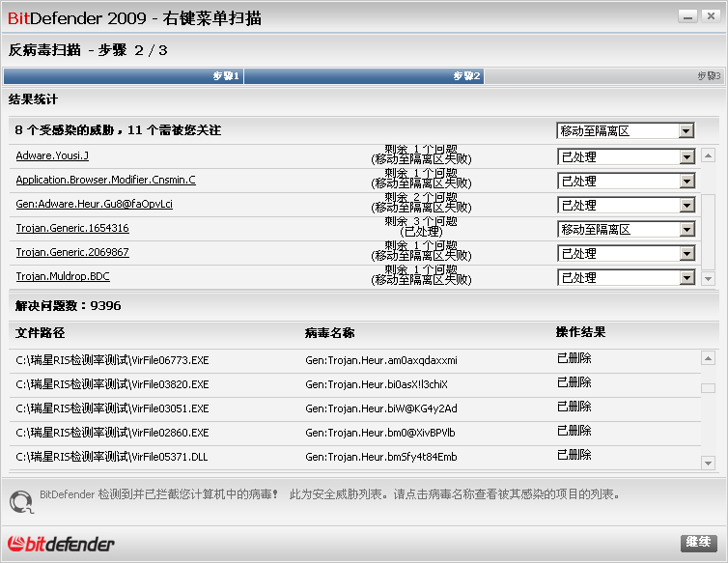Open action dropdown for Adware.Yousi.J
Image resolution: width=728 pixels, height=563 pixels.
coord(626,157)
